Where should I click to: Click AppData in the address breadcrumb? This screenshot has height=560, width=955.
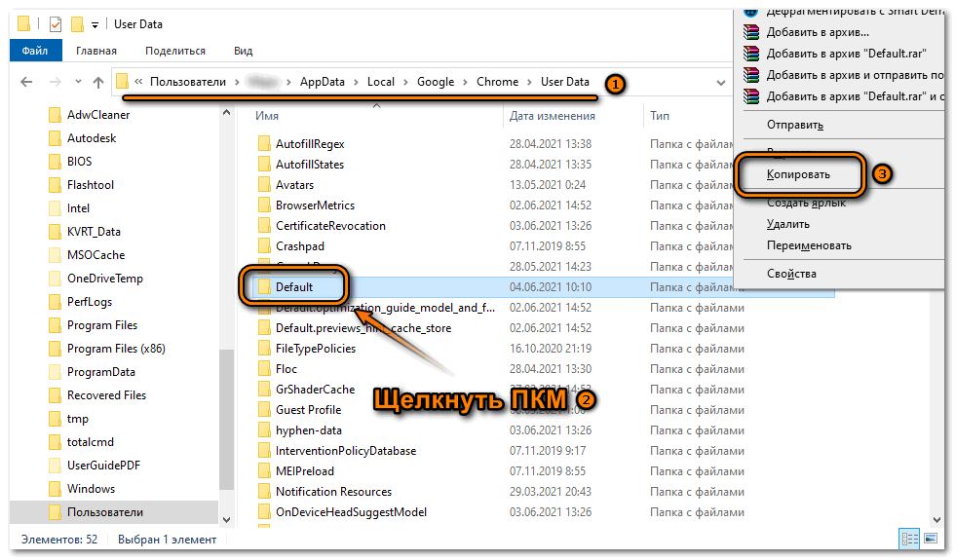click(323, 82)
